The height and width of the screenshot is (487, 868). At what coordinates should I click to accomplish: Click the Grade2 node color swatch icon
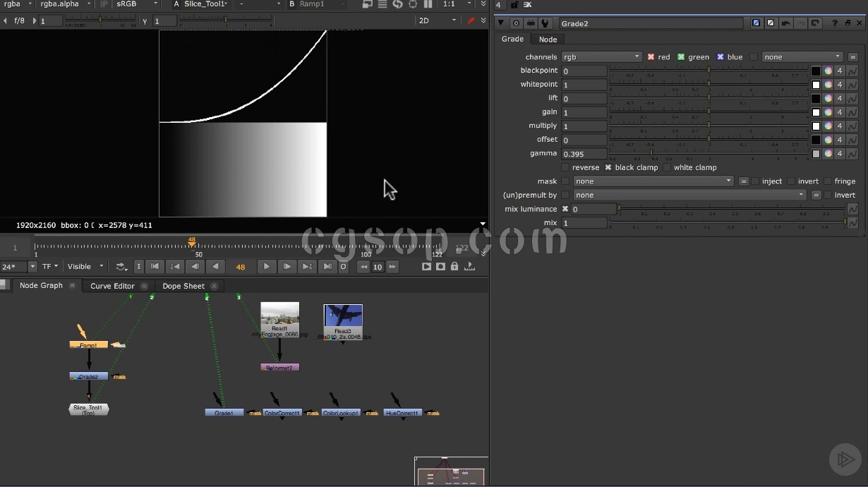(x=757, y=23)
